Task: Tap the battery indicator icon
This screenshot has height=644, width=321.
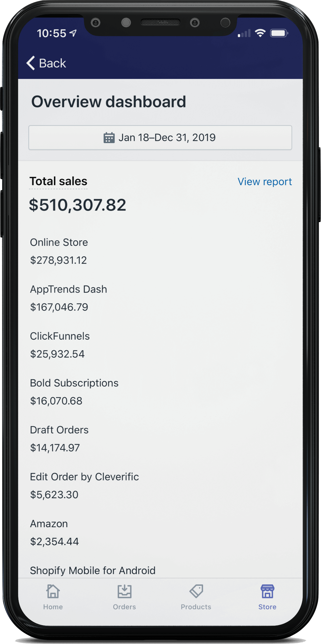Action: click(x=279, y=33)
